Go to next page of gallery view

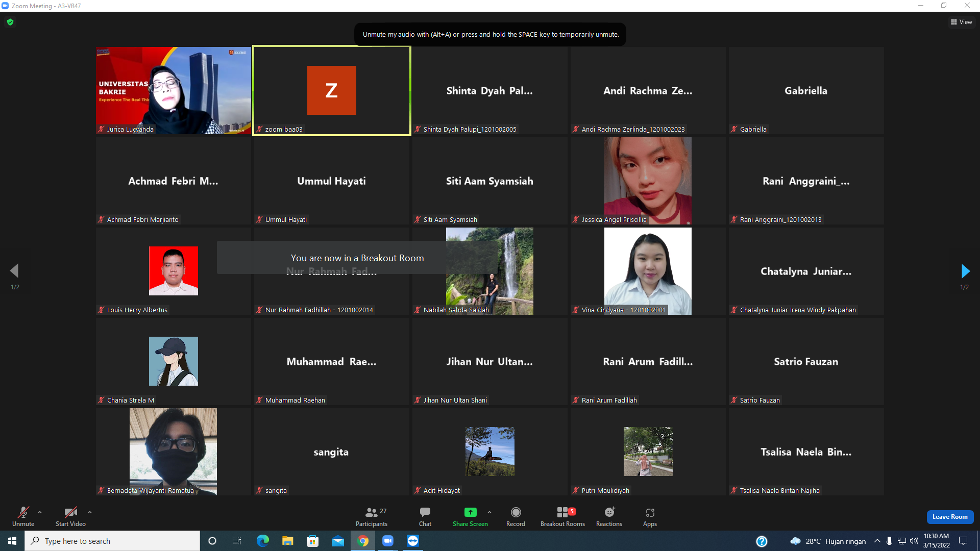pyautogui.click(x=965, y=271)
